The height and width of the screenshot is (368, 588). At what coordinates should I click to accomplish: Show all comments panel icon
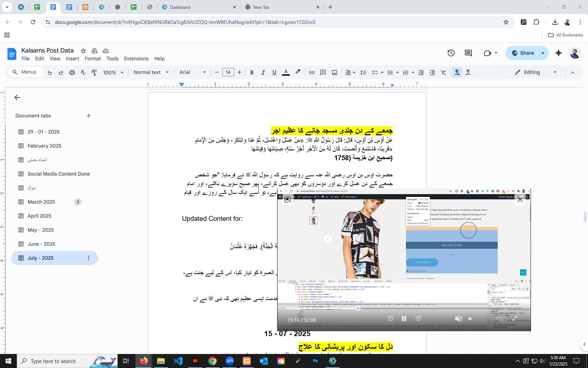468,53
